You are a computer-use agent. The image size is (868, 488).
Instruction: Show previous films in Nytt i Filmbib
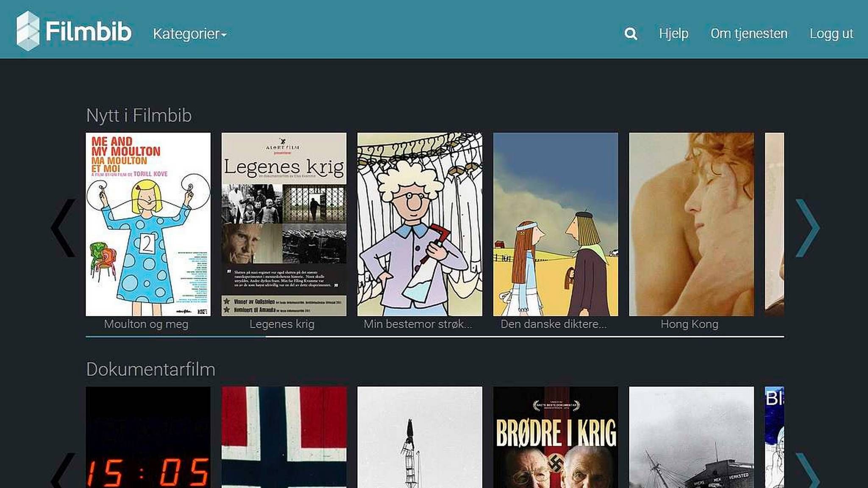click(63, 228)
